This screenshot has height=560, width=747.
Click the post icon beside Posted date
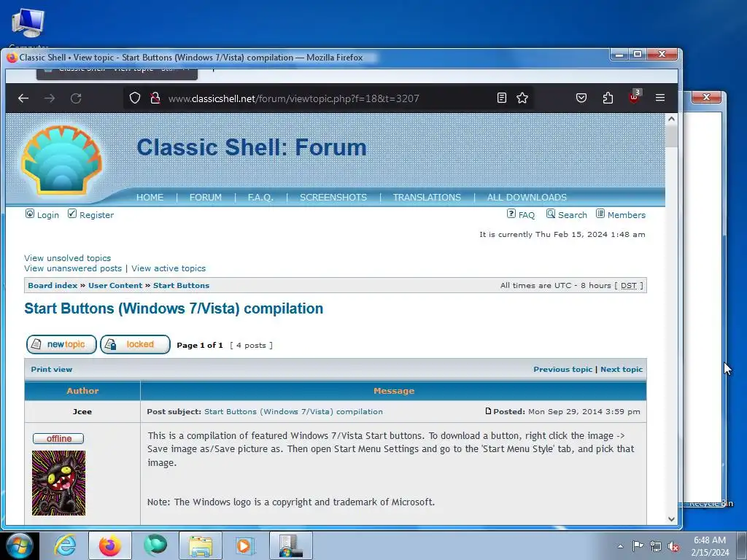tap(488, 411)
